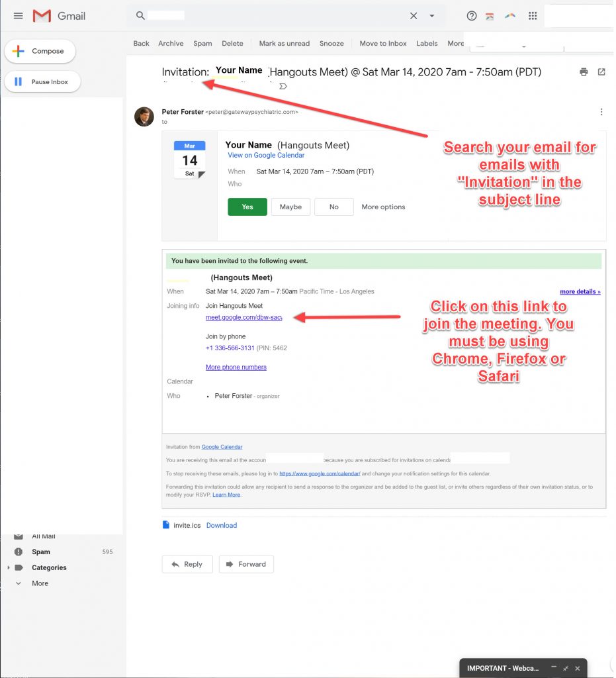Open the Spam folder in sidebar
Image resolution: width=616 pixels, height=678 pixels.
(x=41, y=552)
